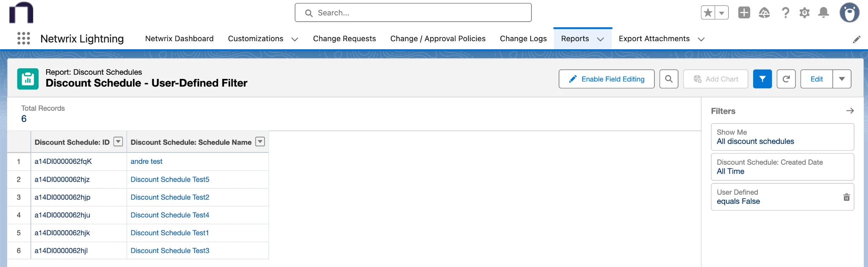Viewport: 868px width, 267px height.
Task: Open Discount Schedule Test4 link
Action: tap(170, 215)
